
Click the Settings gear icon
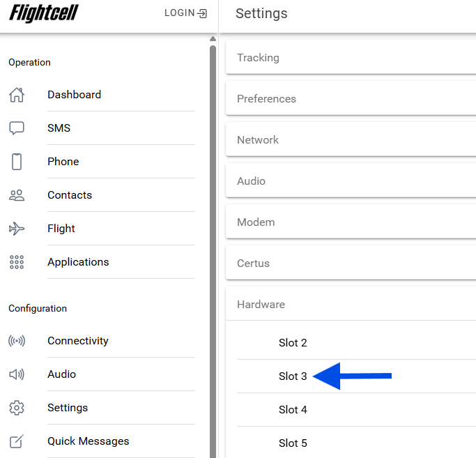tap(17, 408)
